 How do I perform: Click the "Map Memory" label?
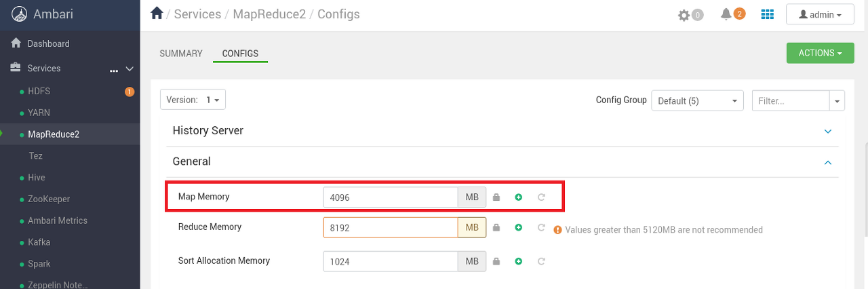(x=203, y=197)
